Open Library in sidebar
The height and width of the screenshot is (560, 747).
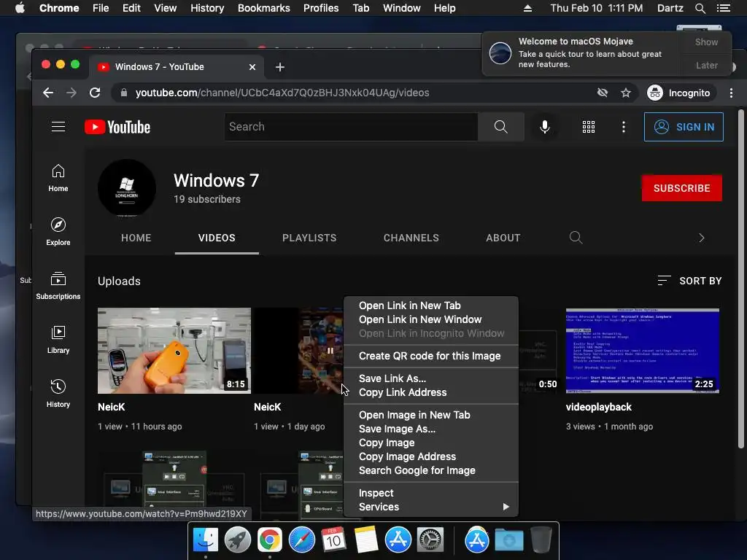[x=58, y=340]
